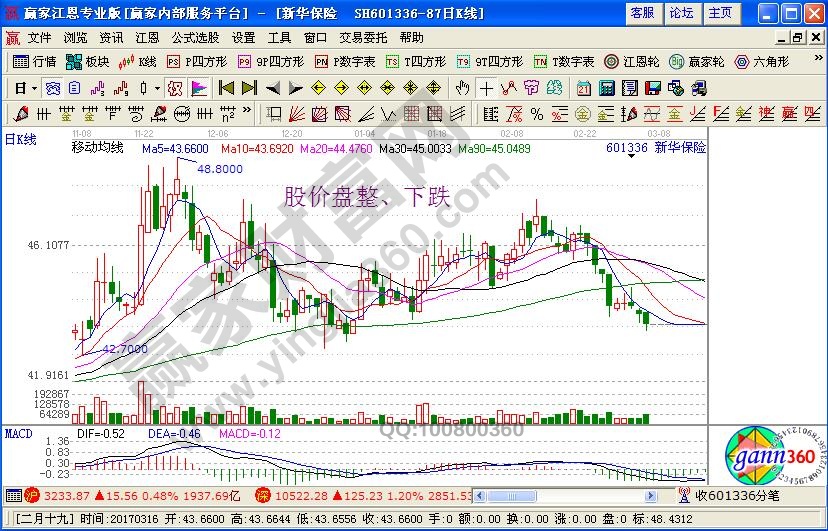Open the daily period 日 dropdown arrow
This screenshot has height=531, width=828.
[x=33, y=88]
